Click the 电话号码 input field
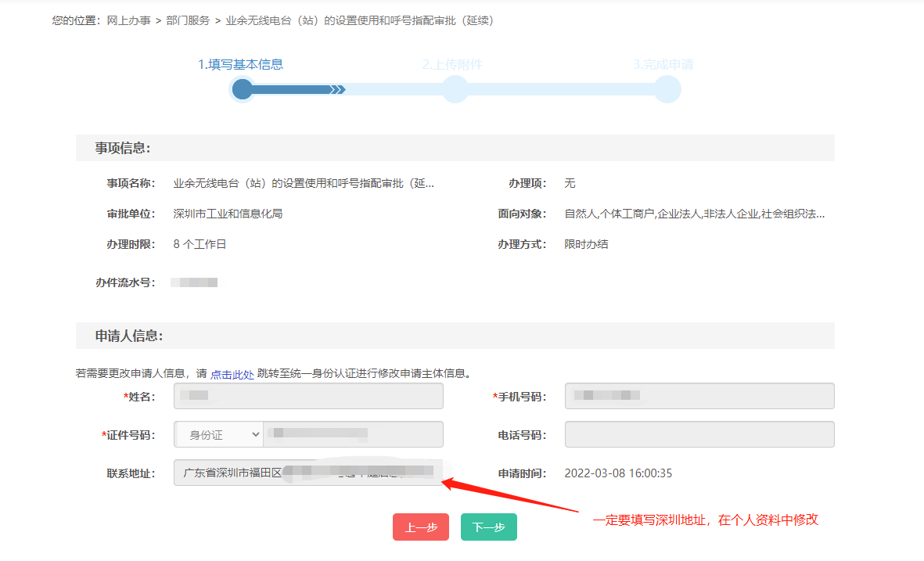Image resolution: width=924 pixels, height=561 pixels. 699,434
